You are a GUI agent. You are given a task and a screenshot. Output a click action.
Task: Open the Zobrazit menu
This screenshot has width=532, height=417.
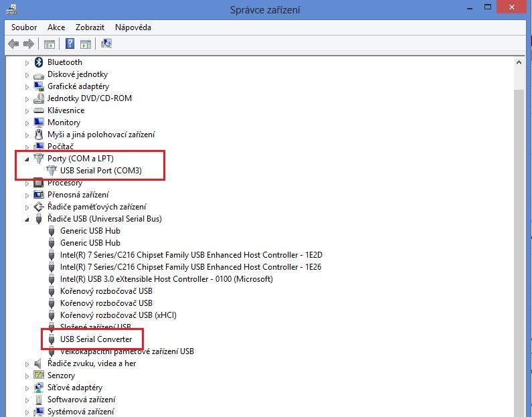click(90, 27)
